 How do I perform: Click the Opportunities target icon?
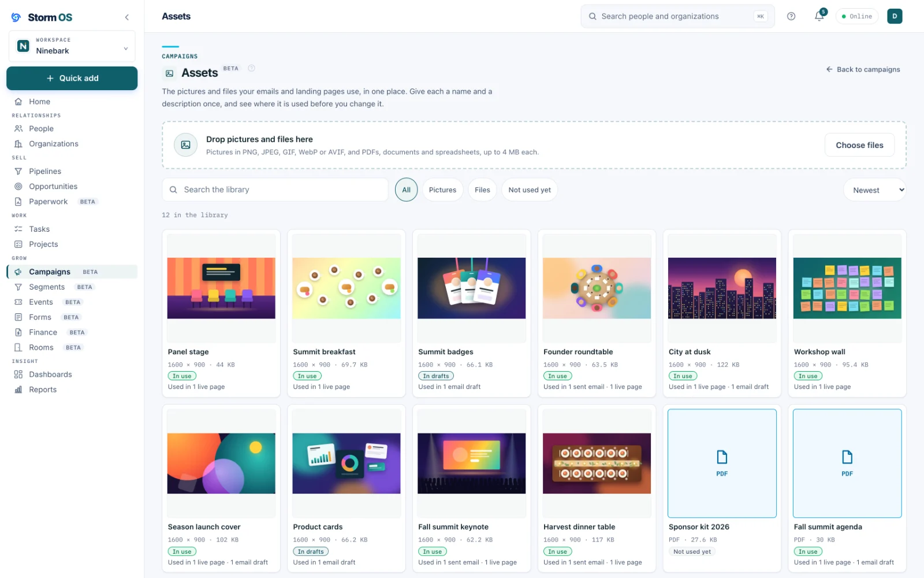[18, 187]
